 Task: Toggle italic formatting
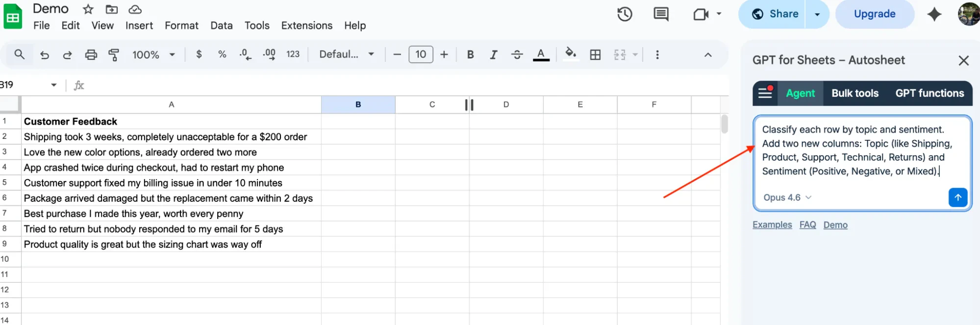[x=494, y=54]
